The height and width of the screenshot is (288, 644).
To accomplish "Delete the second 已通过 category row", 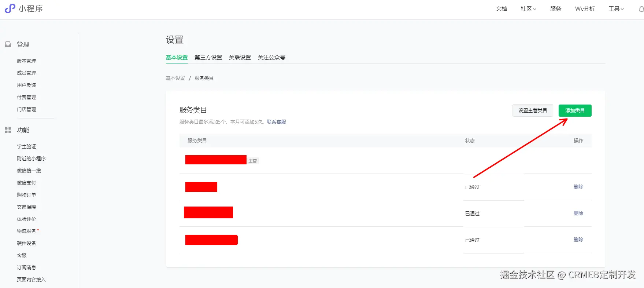I will pyautogui.click(x=578, y=213).
